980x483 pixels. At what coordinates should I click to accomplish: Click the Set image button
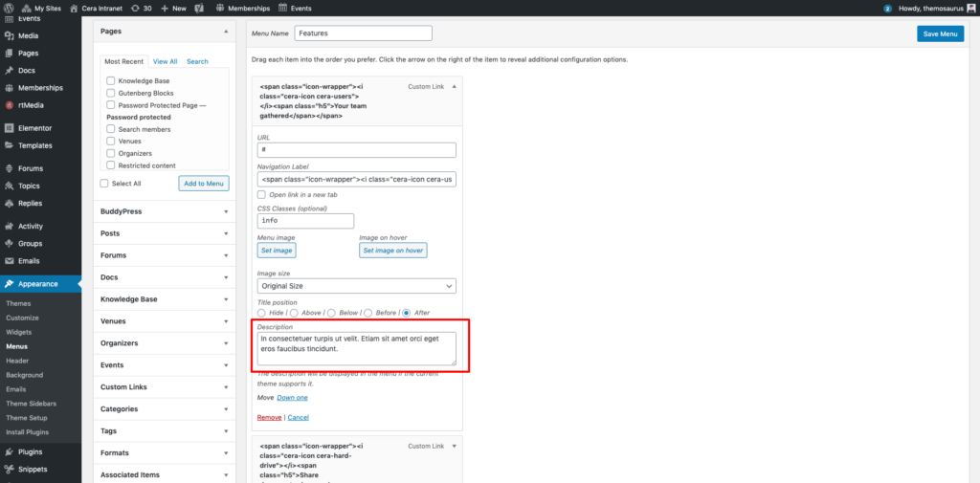(276, 251)
